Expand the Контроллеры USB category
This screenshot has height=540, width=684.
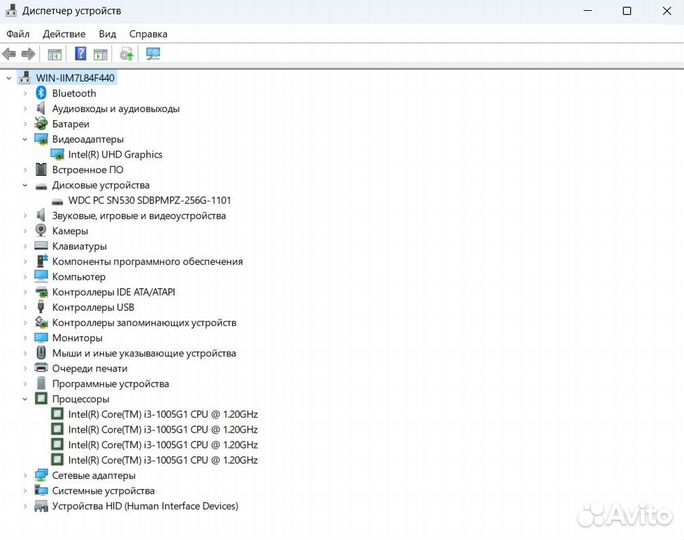25,307
